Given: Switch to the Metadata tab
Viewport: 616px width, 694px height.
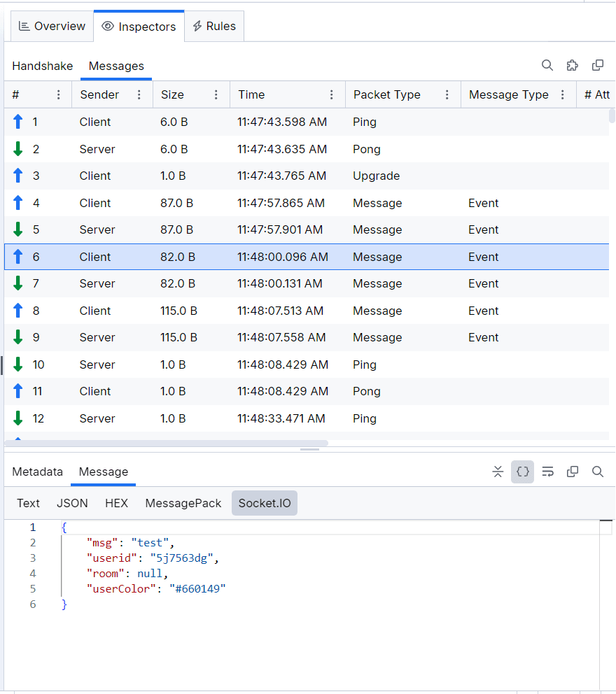Looking at the screenshot, I should [37, 472].
